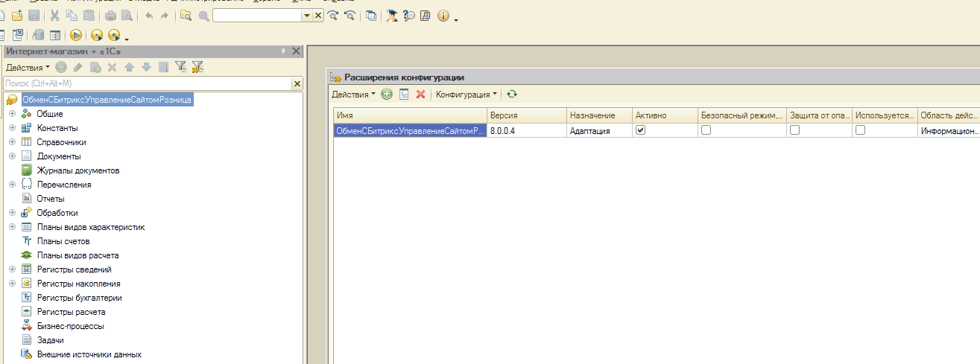Enable the Безопасный режим checkbox

(x=706, y=130)
